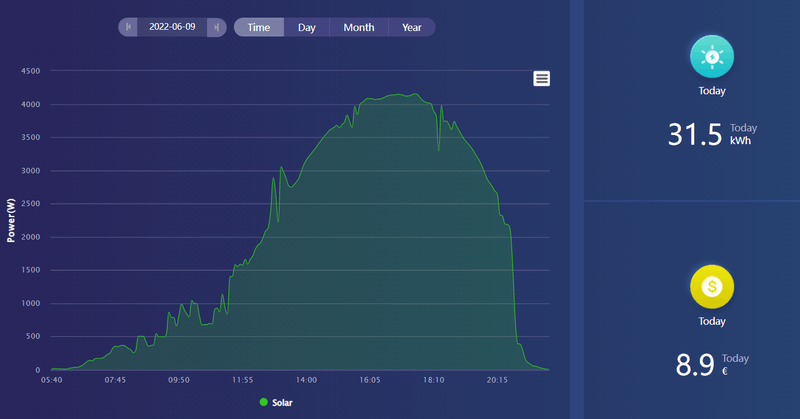Open the 2022-06-09 date field
This screenshot has height=419, width=800.
(172, 27)
